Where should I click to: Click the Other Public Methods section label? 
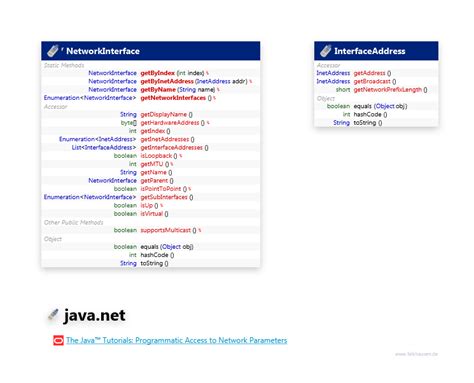tap(74, 222)
